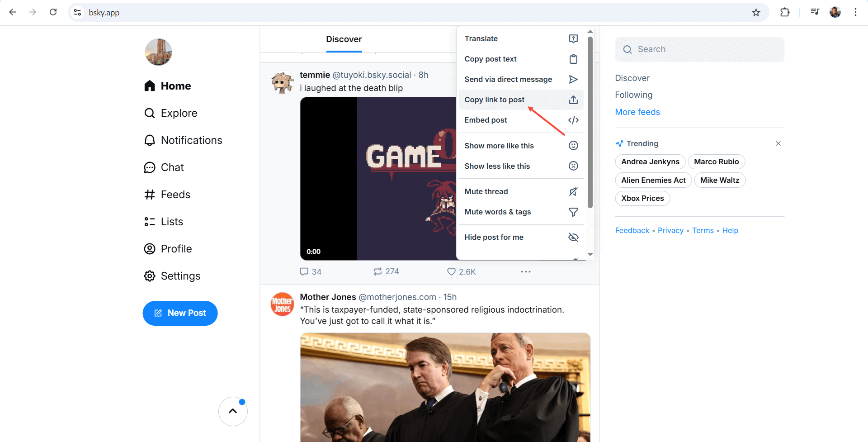
Task: Select Copy post text menu entry
Action: click(x=521, y=59)
